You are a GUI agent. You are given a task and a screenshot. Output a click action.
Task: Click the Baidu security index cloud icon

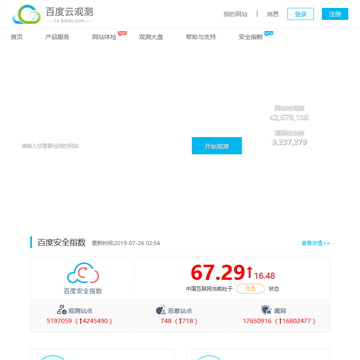point(83,273)
